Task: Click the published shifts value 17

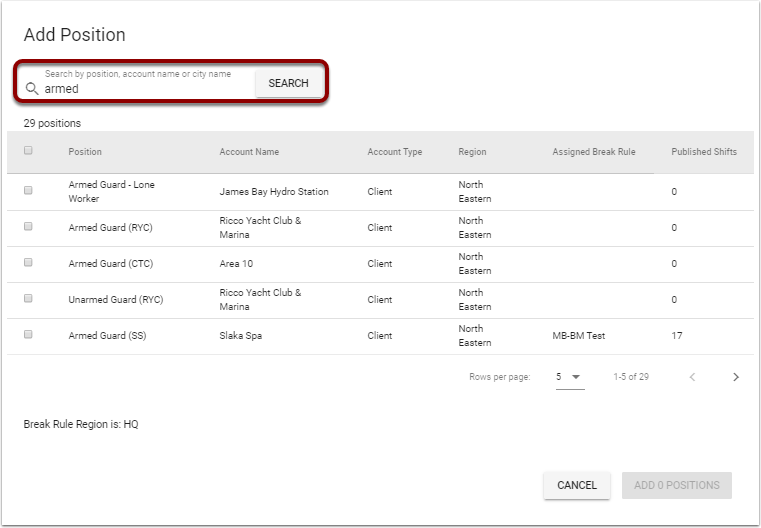Action: pyautogui.click(x=677, y=335)
